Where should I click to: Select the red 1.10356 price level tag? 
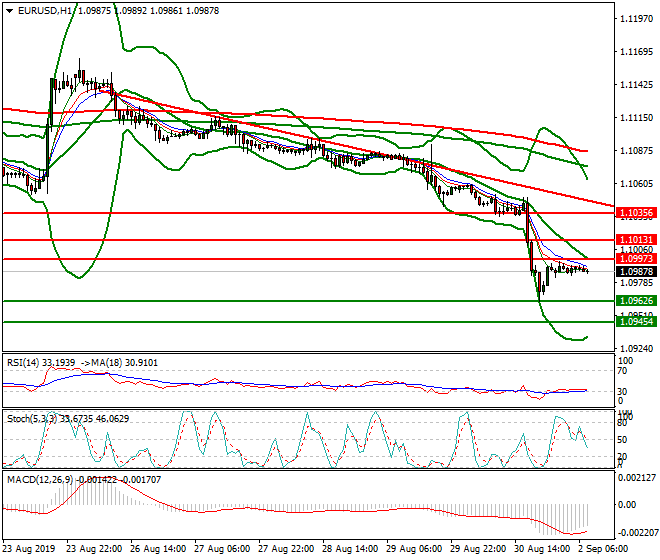click(634, 213)
